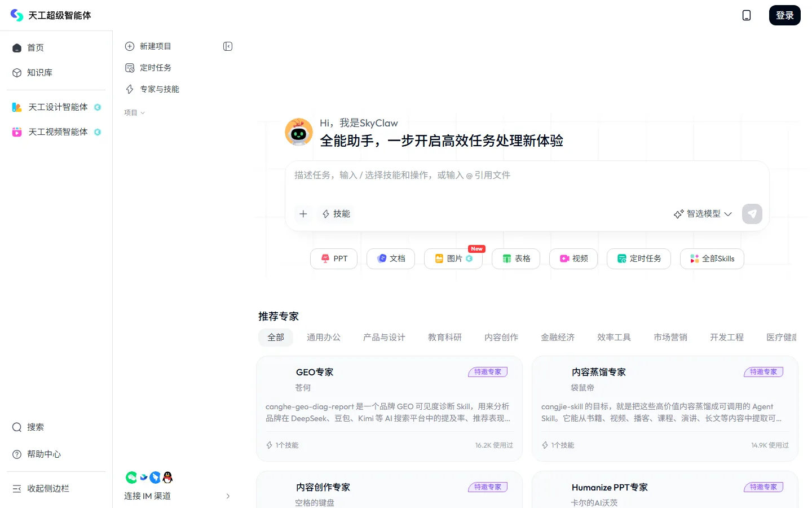Switch to 教育科研 tab

[445, 338]
